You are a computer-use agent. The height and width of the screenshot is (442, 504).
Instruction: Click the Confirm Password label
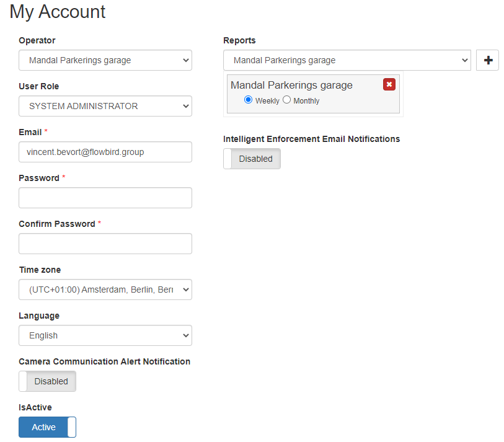57,224
